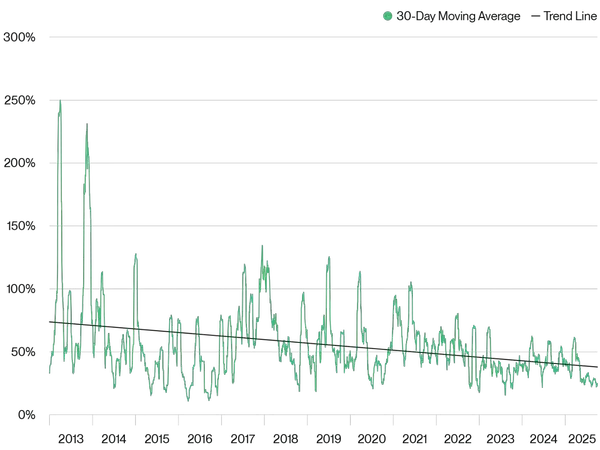Select the first data point of the green line
Viewport: 600px width, 450px height.
coord(50,372)
